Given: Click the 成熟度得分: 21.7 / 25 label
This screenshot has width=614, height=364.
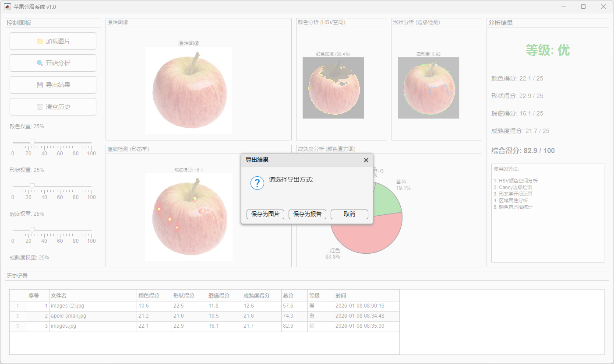Looking at the screenshot, I should coord(520,131).
